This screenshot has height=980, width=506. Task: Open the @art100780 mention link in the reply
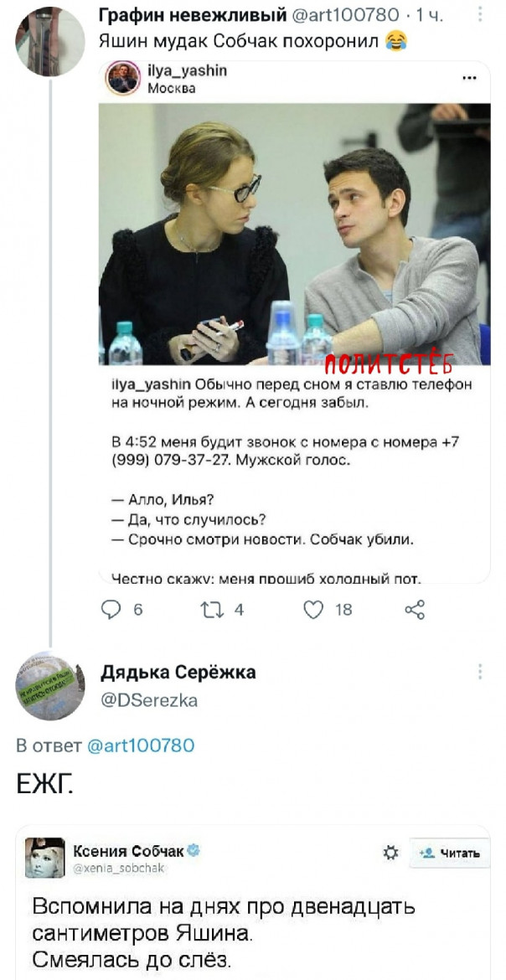click(x=138, y=745)
